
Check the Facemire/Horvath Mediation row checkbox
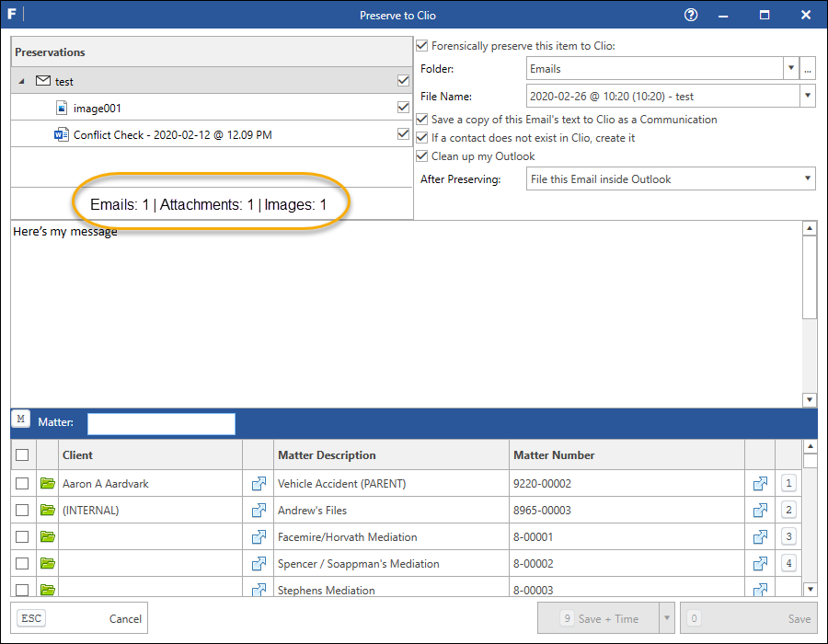pyautogui.click(x=22, y=536)
